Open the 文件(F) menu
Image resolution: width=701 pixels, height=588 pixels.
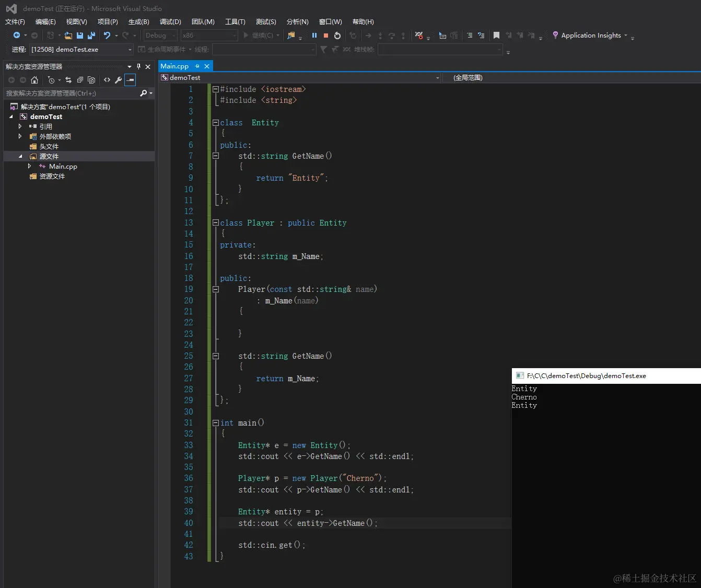click(x=15, y=22)
